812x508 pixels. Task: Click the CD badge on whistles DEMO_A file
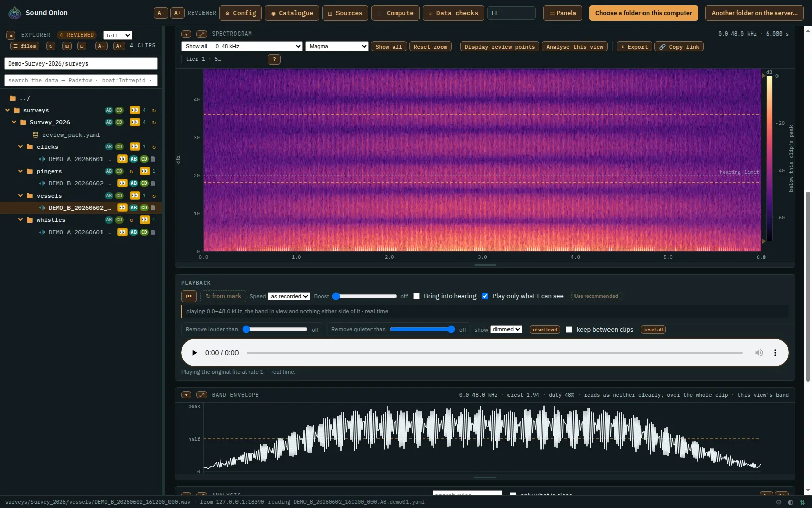(144, 232)
